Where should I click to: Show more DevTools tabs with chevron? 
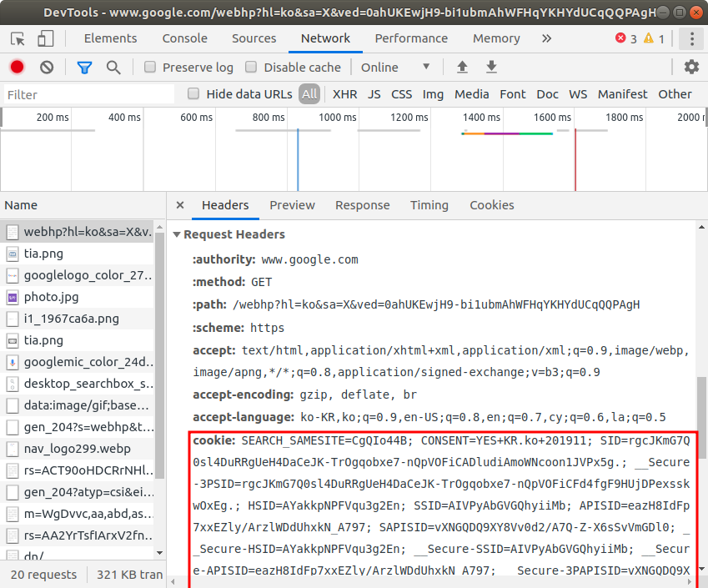click(x=546, y=39)
